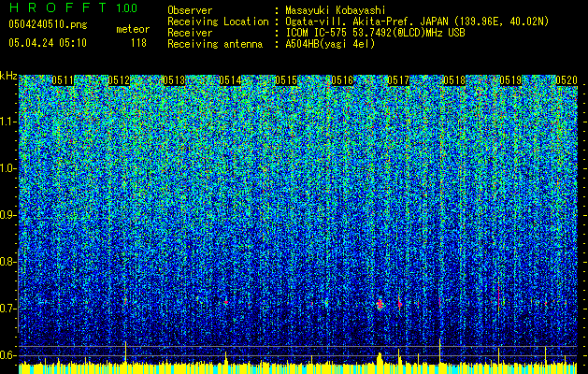588x374 pixels.
Task: Click the 0516 time marker
Action: [342, 80]
